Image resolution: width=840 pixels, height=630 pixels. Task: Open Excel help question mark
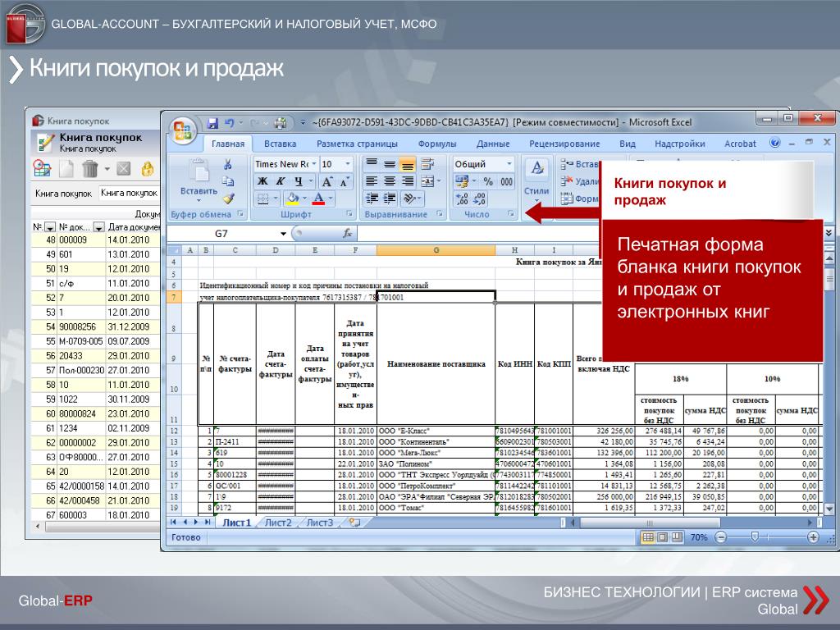(774, 143)
